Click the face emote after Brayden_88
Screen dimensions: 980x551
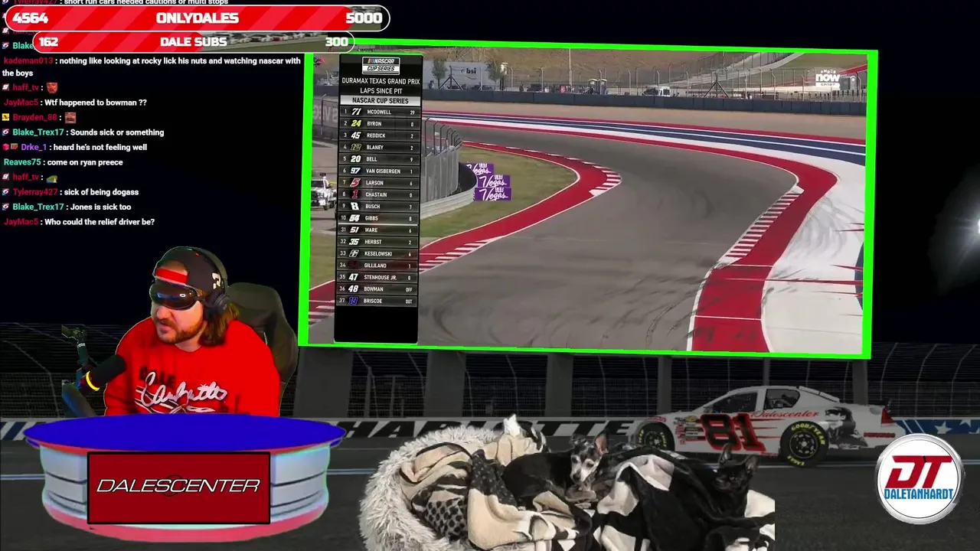70,117
